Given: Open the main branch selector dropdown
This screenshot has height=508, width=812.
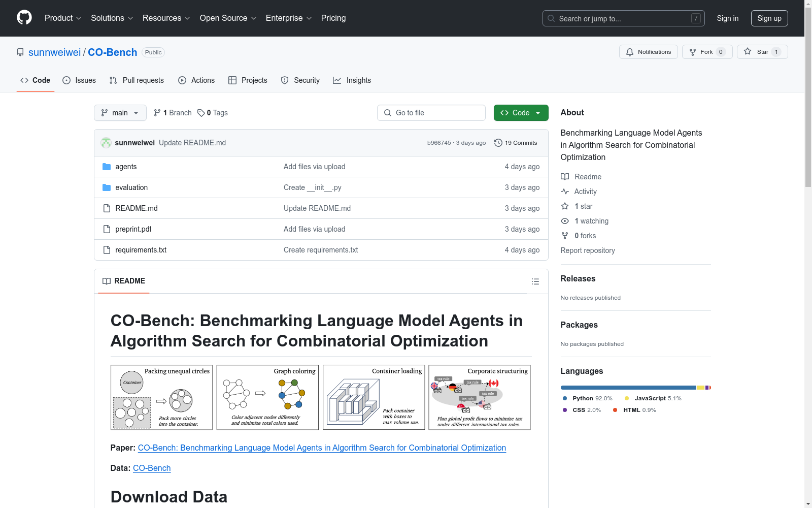Looking at the screenshot, I should pos(120,113).
